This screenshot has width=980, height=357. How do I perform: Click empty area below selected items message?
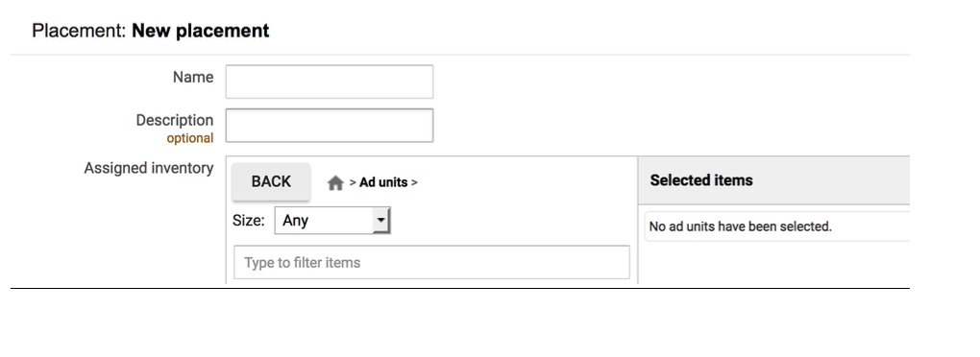tap(773, 262)
